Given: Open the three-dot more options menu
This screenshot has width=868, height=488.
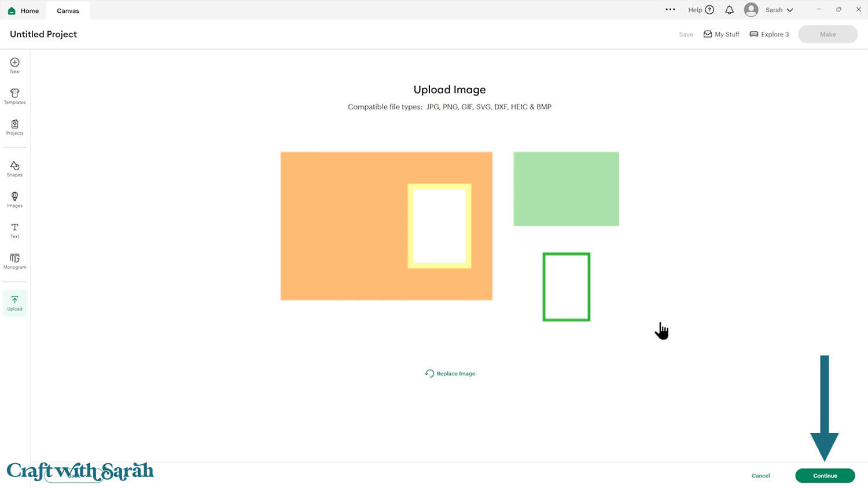Looking at the screenshot, I should pyautogui.click(x=670, y=10).
